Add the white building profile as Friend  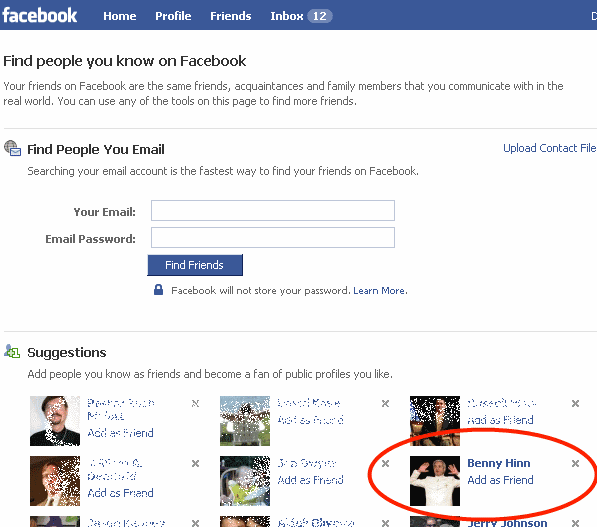click(310, 420)
